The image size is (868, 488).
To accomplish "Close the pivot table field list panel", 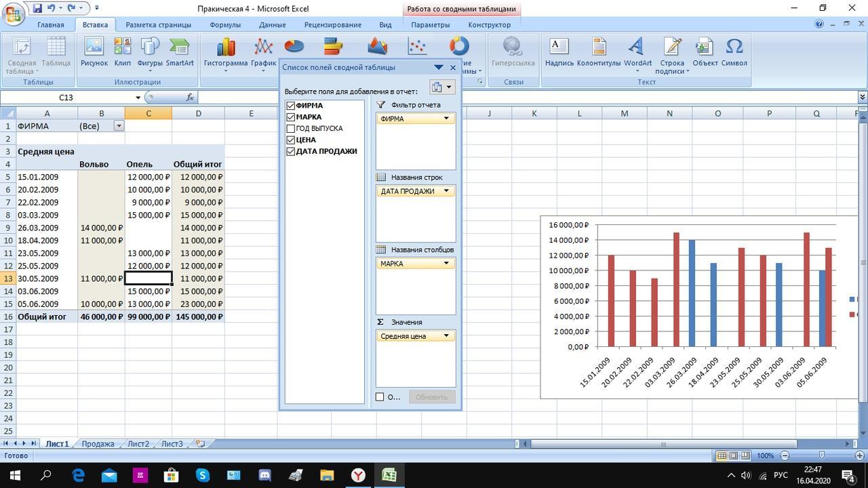I will [x=453, y=68].
